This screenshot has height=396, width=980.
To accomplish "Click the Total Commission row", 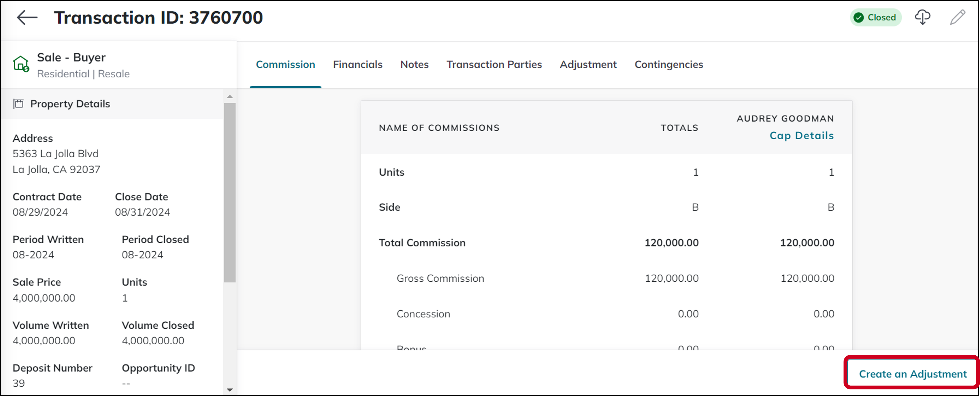I will tap(422, 243).
